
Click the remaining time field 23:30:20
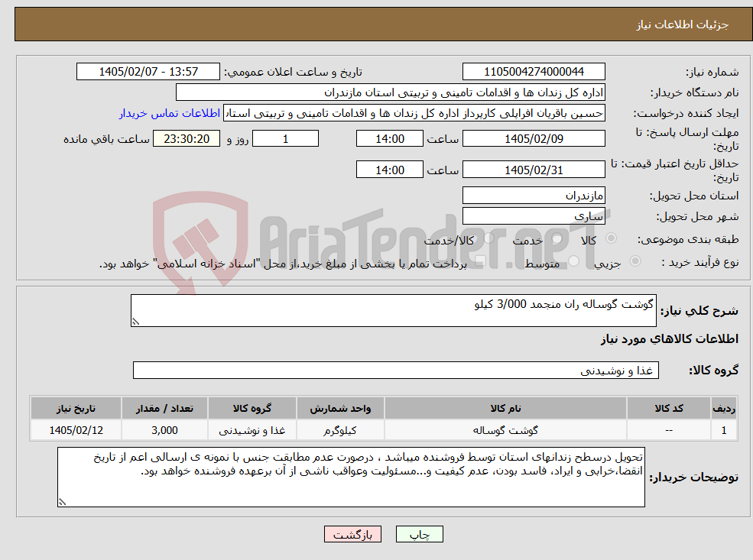187,139
